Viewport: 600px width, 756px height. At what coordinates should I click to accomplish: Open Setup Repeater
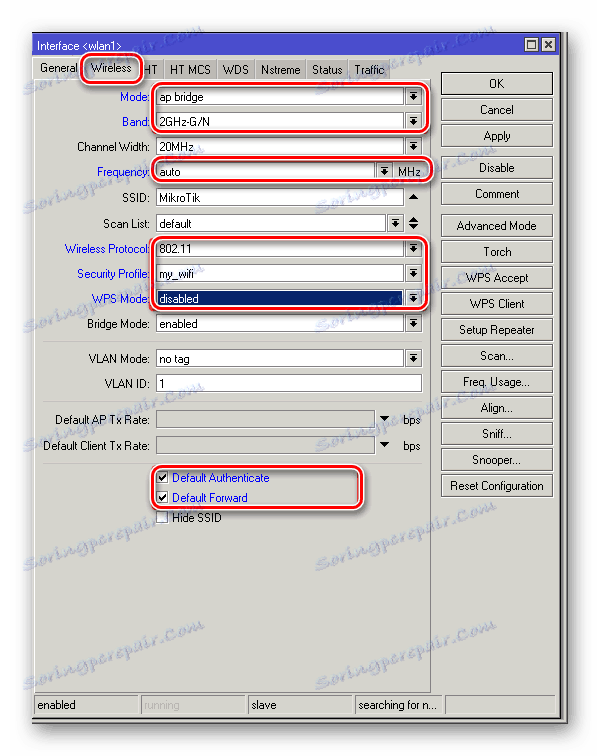pos(497,330)
